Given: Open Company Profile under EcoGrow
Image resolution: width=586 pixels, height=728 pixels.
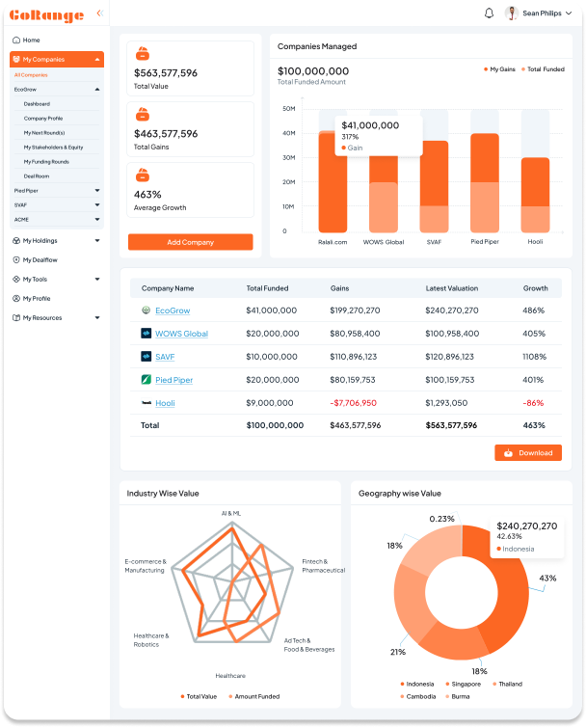Looking at the screenshot, I should pos(43,119).
